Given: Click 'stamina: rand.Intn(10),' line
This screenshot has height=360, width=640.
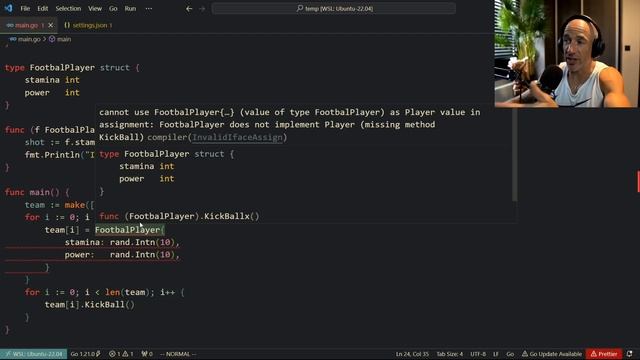Looking at the screenshot, I should (122, 242).
